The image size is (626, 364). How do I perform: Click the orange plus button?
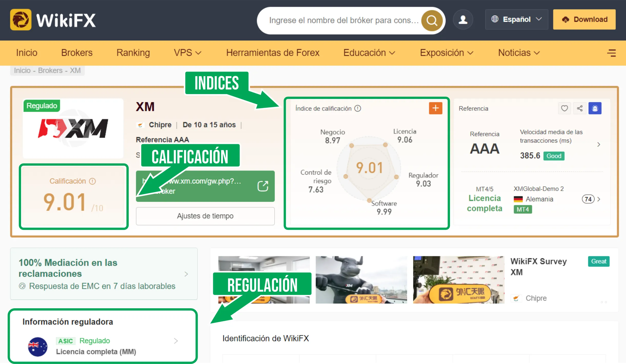(436, 108)
